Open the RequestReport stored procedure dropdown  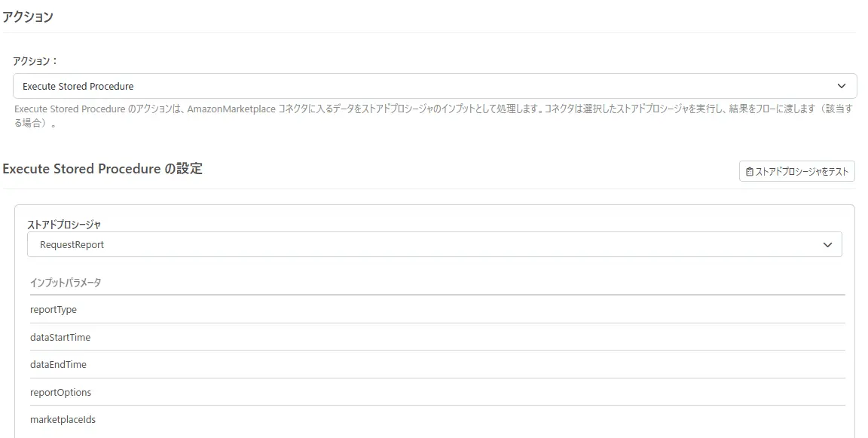pyautogui.click(x=434, y=245)
